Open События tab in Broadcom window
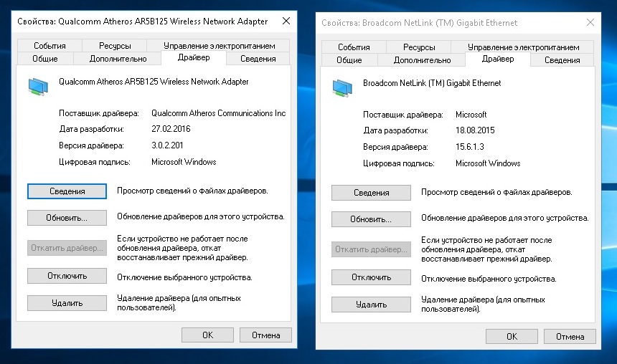The height and width of the screenshot is (364, 617). (354, 47)
